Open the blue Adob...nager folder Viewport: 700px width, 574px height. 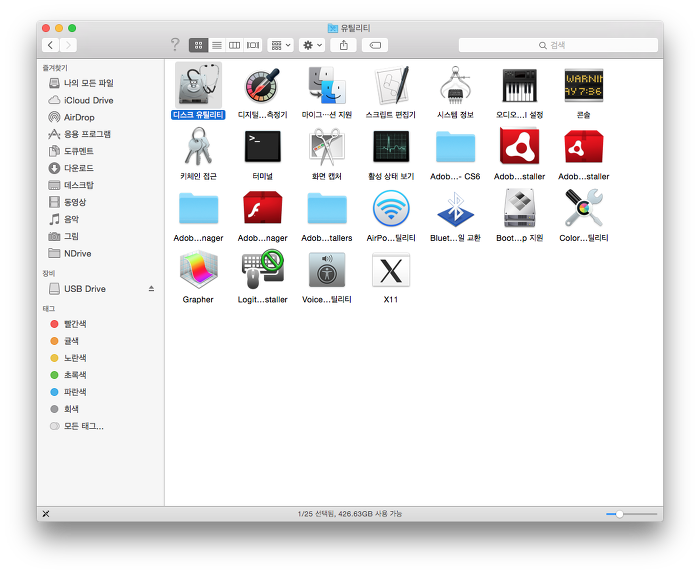(x=198, y=208)
